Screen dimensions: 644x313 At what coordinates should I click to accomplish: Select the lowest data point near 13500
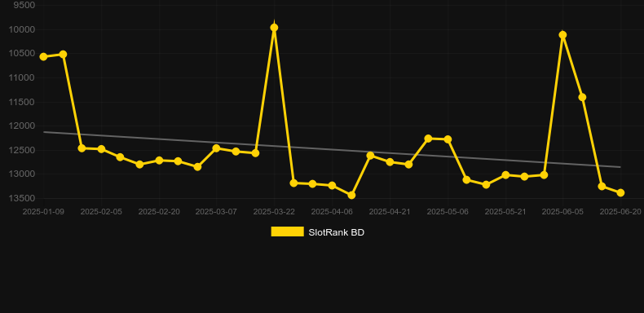pyautogui.click(x=351, y=195)
